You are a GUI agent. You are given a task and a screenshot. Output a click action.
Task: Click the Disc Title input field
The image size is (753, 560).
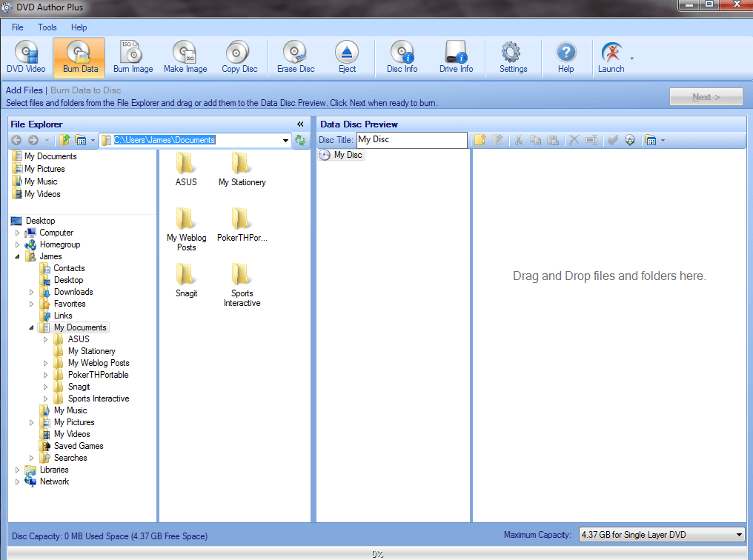[x=411, y=140]
